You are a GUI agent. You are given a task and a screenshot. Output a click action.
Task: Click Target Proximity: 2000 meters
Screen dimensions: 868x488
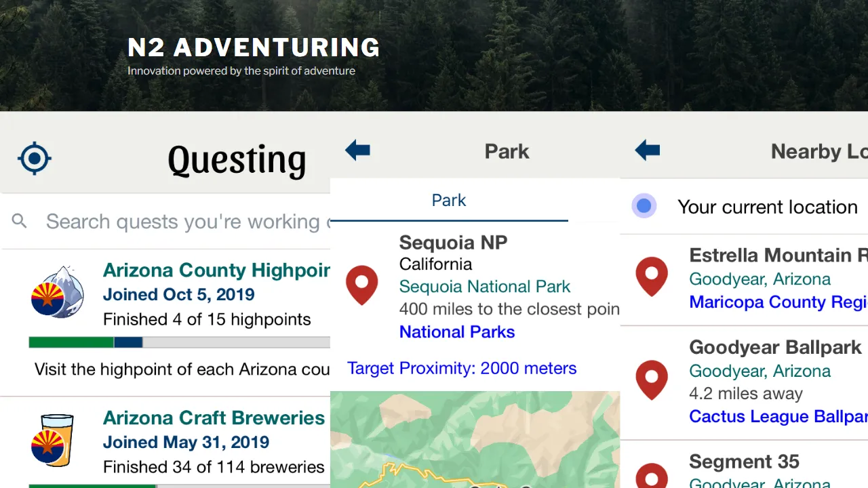tap(462, 368)
